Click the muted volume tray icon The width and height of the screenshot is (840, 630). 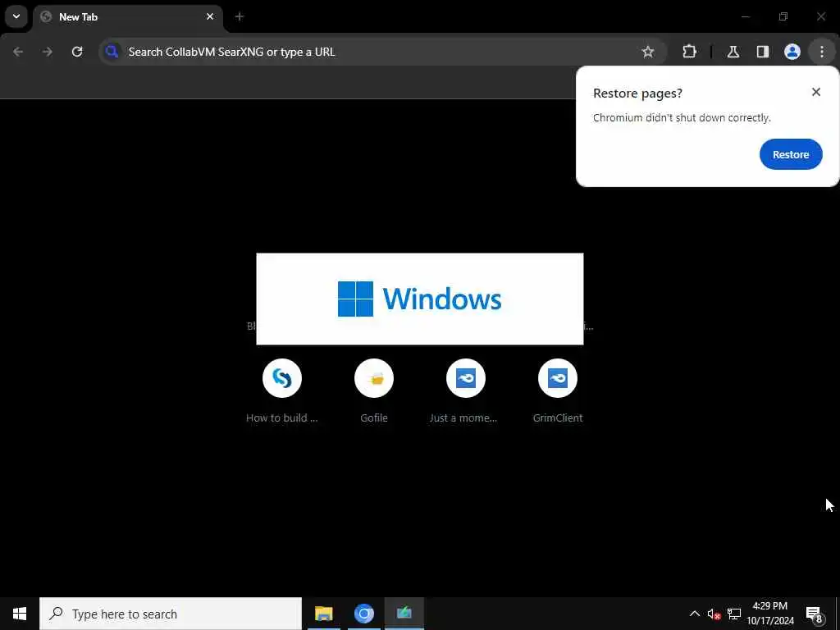[x=714, y=614]
